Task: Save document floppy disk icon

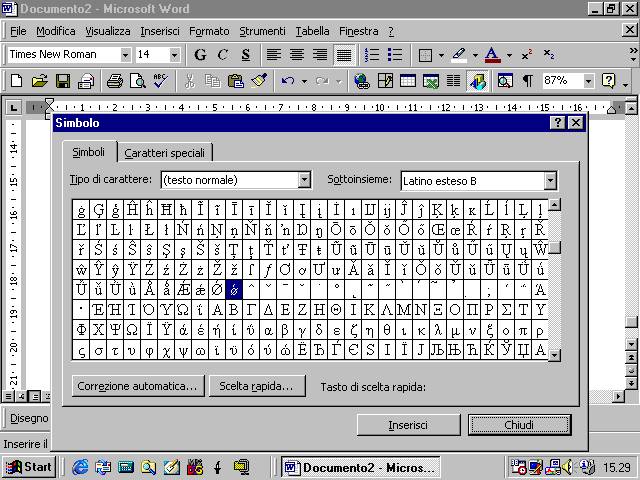Action: pos(63,81)
